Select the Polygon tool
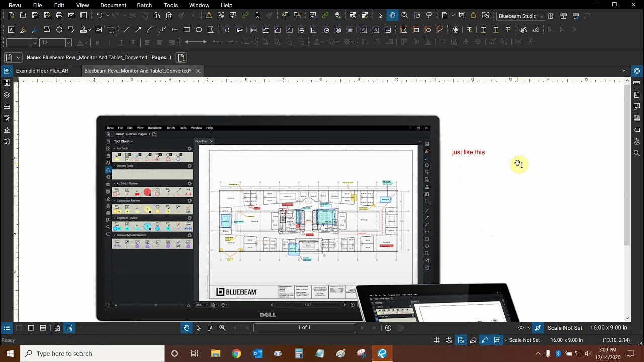 pos(211,30)
